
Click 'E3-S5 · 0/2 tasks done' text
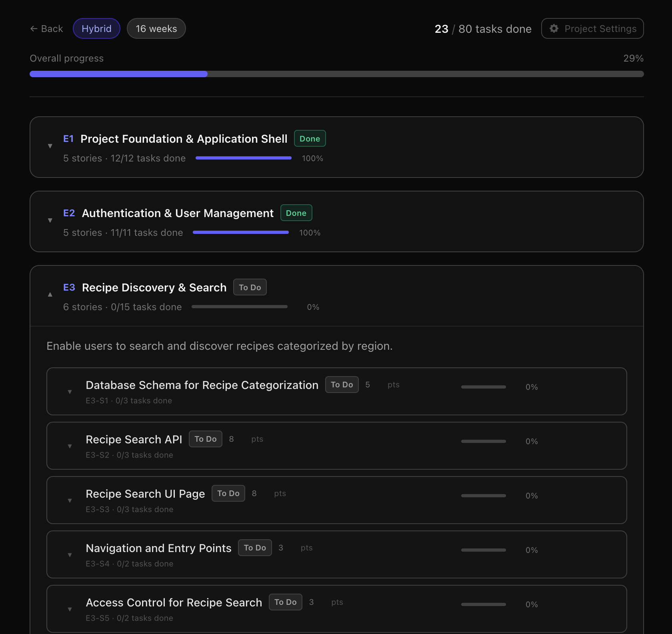[x=130, y=618]
